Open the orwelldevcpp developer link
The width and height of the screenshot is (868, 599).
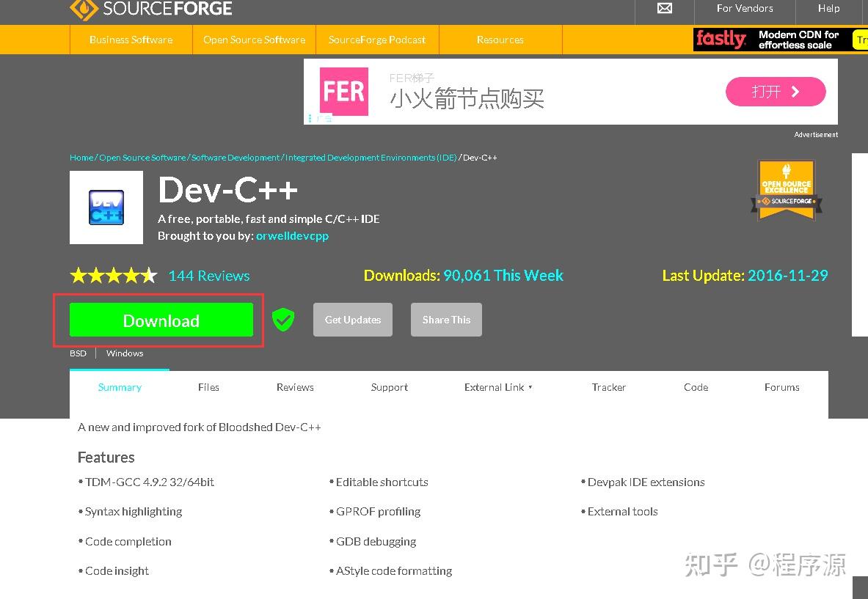[x=292, y=236]
